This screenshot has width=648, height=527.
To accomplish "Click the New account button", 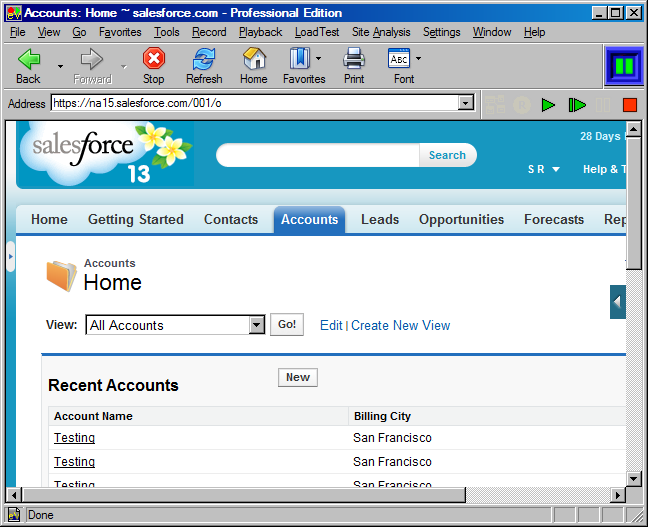I will [x=298, y=377].
